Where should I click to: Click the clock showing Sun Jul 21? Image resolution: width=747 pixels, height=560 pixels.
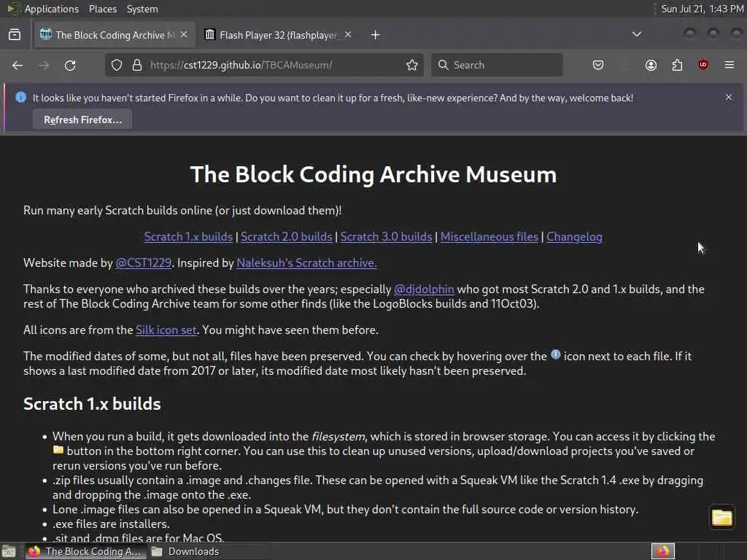point(703,9)
